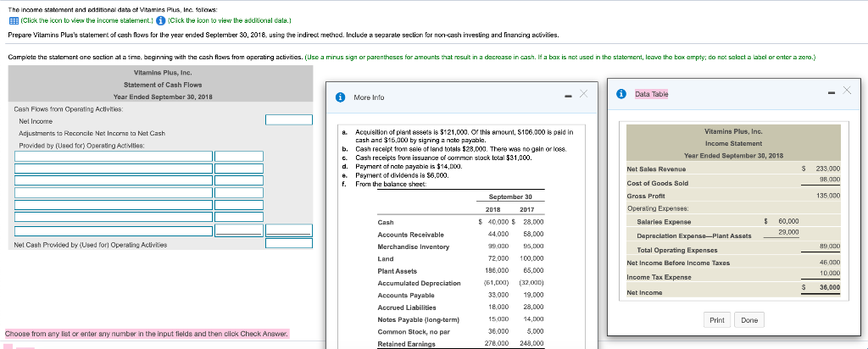This screenshot has height=349, width=868.
Task: Click Depreciation Expense value 29,000
Action: [788, 232]
